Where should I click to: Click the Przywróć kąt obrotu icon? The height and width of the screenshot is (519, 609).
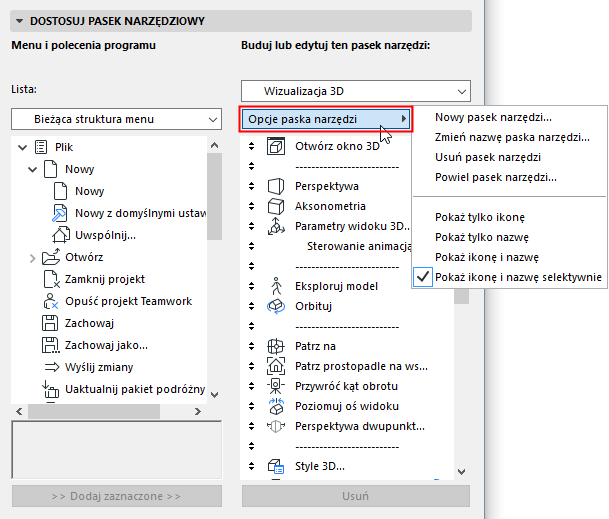276,386
